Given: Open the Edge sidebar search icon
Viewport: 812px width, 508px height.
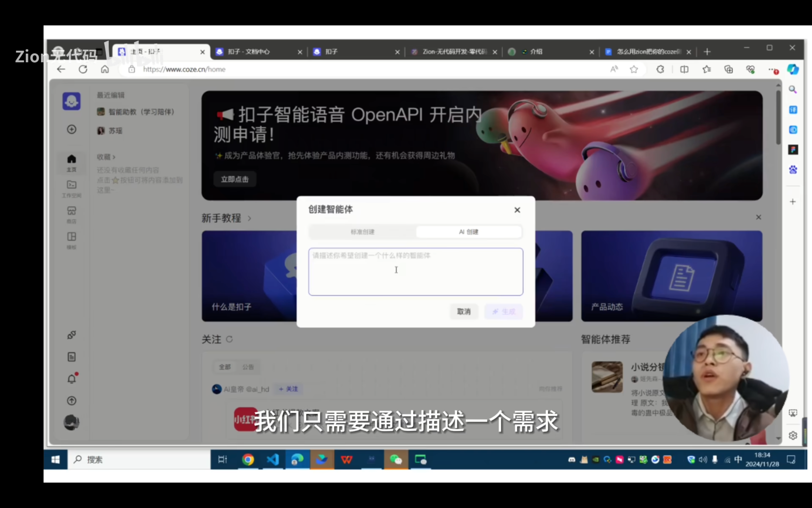Looking at the screenshot, I should coord(793,90).
